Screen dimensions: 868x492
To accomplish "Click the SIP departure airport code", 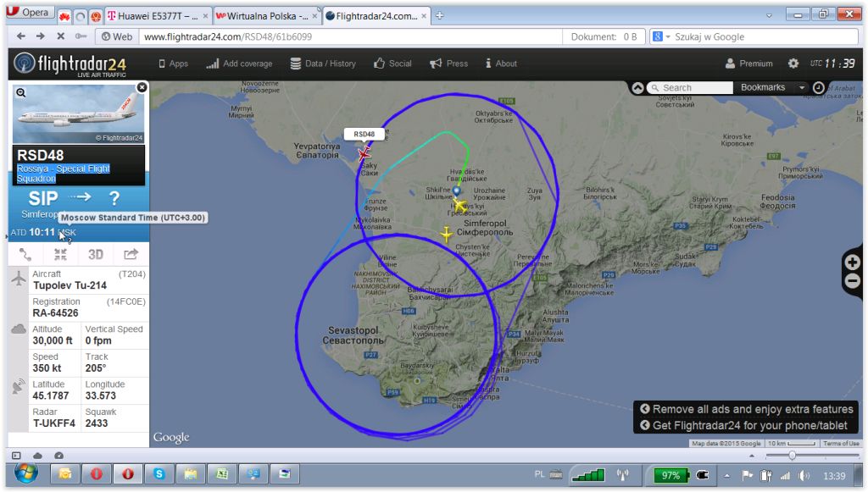I will tap(42, 198).
